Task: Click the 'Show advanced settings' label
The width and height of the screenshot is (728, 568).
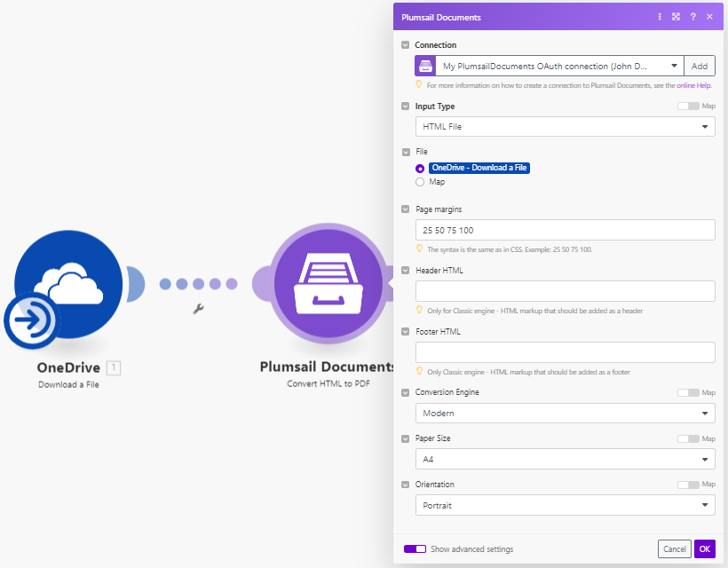Action: coord(471,549)
